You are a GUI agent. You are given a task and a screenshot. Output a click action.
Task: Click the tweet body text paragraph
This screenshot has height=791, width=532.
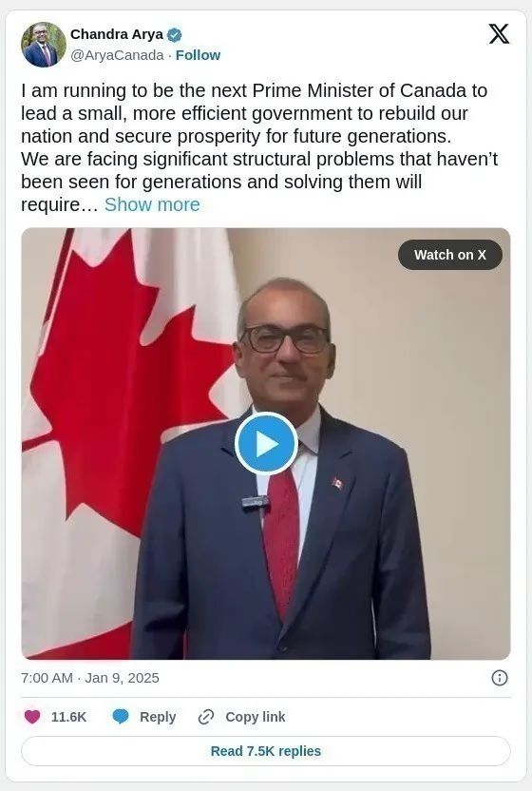[x=259, y=147]
